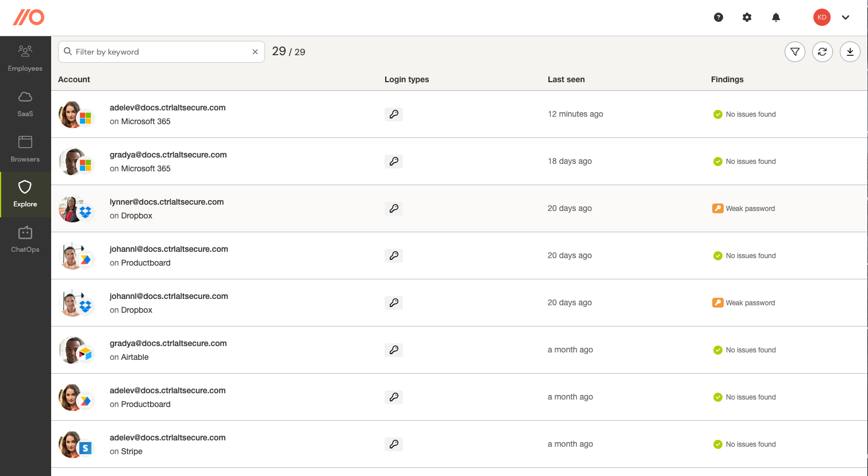Open settings gear in top bar
Screen dimensions: 868x476
click(747, 17)
